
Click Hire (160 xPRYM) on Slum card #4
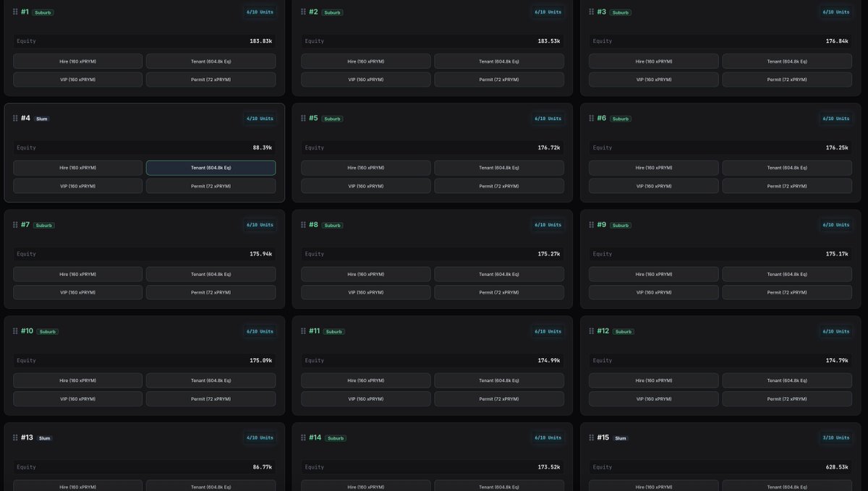[78, 168]
